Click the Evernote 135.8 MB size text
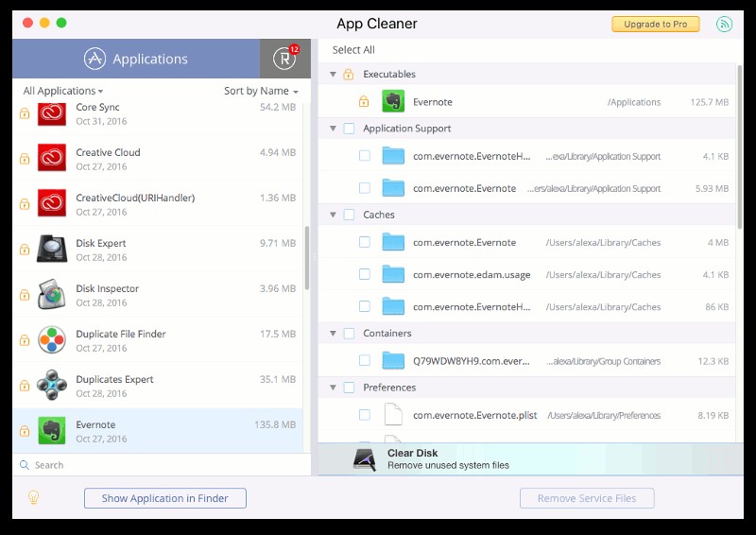The height and width of the screenshot is (535, 756). coord(275,424)
